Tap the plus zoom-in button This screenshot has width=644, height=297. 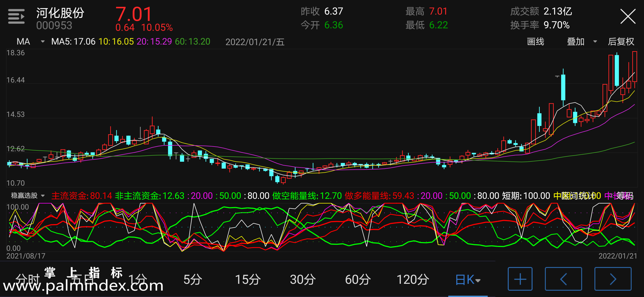[x=520, y=279]
